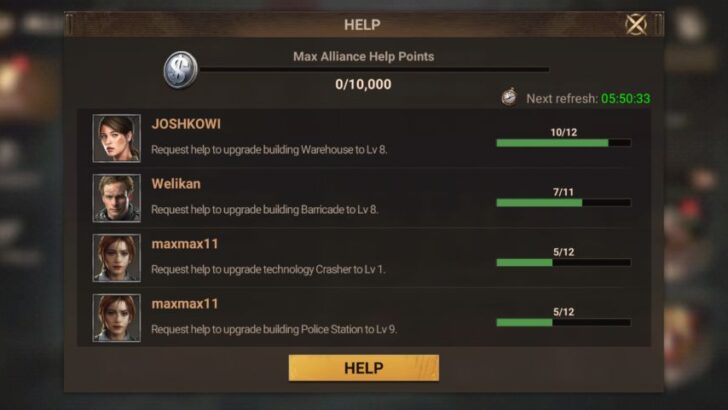Viewport: 728px width, 410px height.
Task: Click maxmax11's avatar for Crasher request
Action: (x=117, y=258)
